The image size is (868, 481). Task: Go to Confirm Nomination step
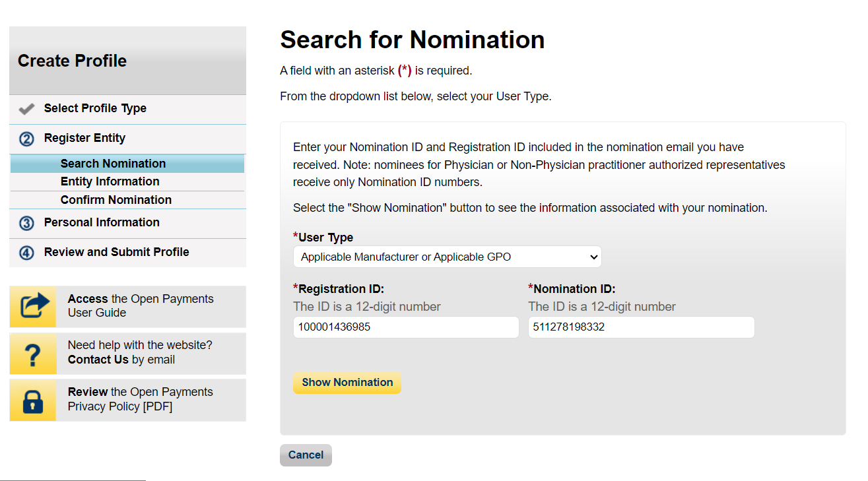(x=116, y=200)
